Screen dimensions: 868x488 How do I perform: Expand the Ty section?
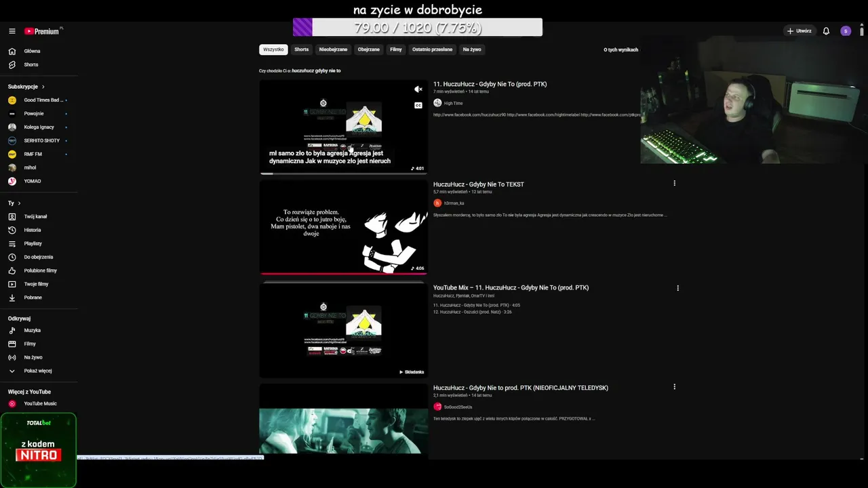[14, 203]
